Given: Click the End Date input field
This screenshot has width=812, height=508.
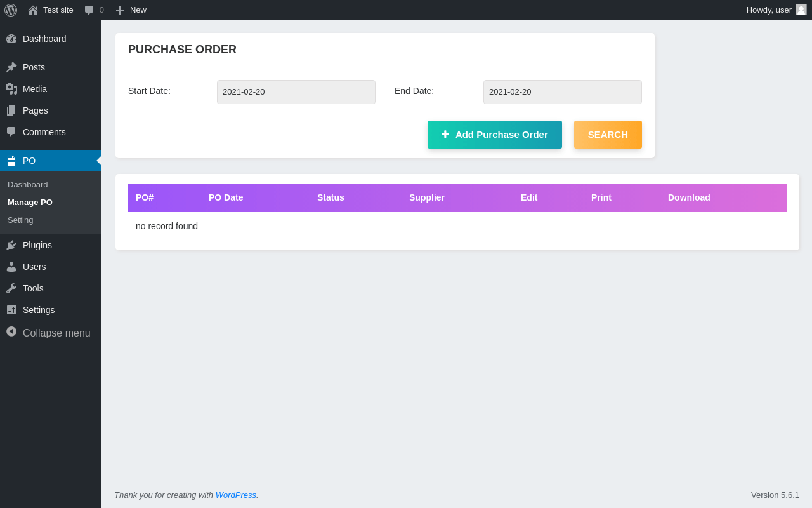Looking at the screenshot, I should click(563, 92).
